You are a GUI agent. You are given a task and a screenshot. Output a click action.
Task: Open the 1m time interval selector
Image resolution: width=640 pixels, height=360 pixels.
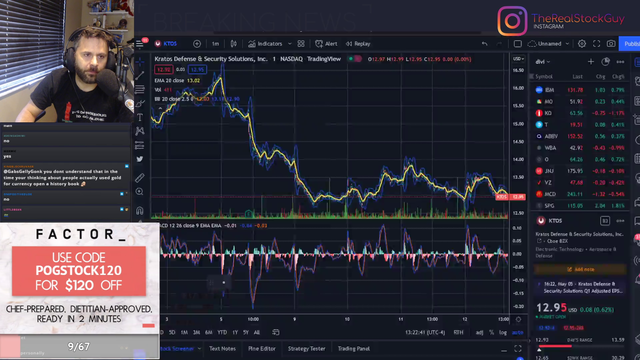tap(216, 44)
